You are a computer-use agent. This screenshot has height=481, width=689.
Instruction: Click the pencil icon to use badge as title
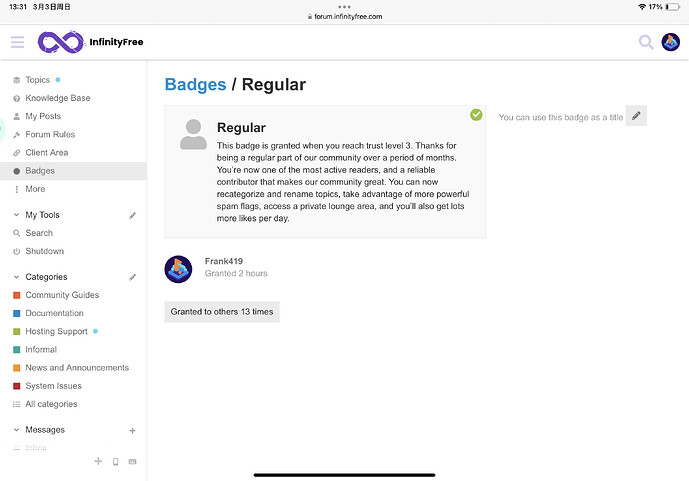pyautogui.click(x=636, y=116)
